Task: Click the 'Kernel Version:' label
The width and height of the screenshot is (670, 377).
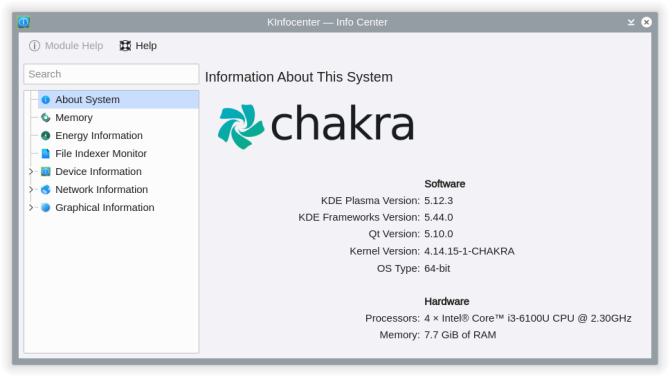Action: (385, 251)
